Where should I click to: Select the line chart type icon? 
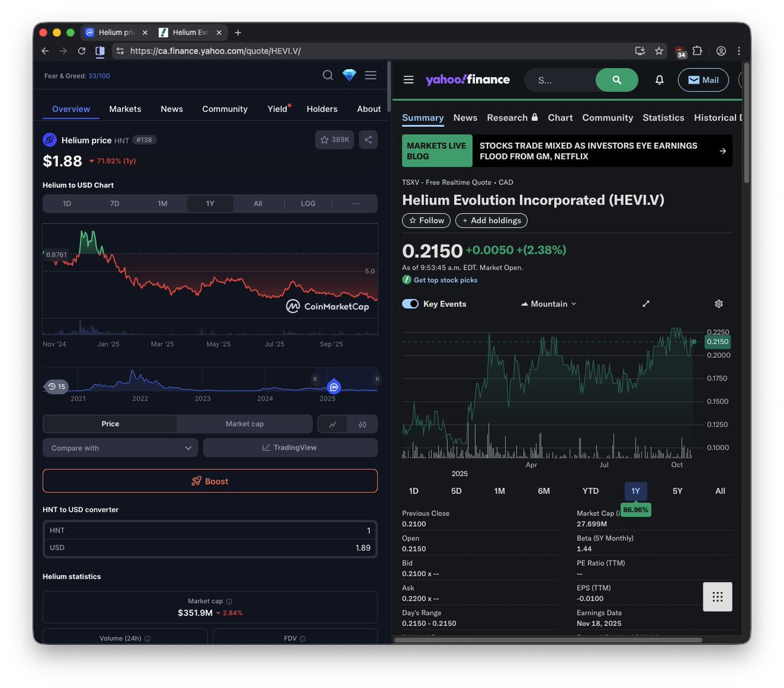point(333,424)
